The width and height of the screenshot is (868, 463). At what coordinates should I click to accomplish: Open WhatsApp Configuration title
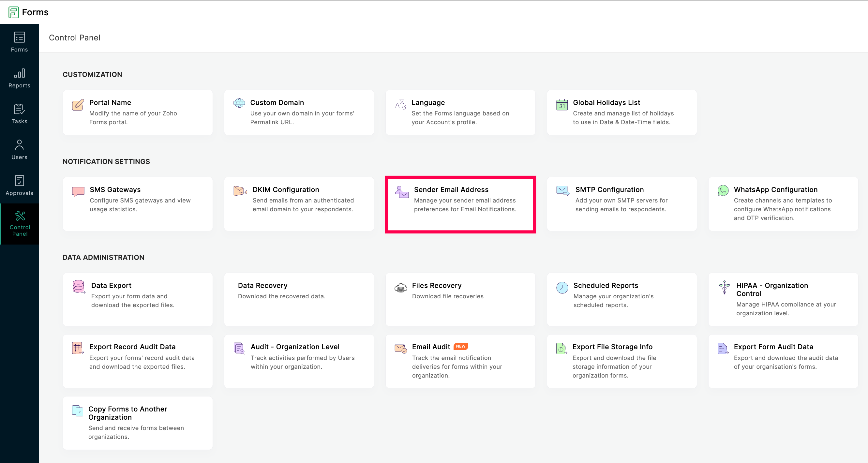click(x=775, y=189)
